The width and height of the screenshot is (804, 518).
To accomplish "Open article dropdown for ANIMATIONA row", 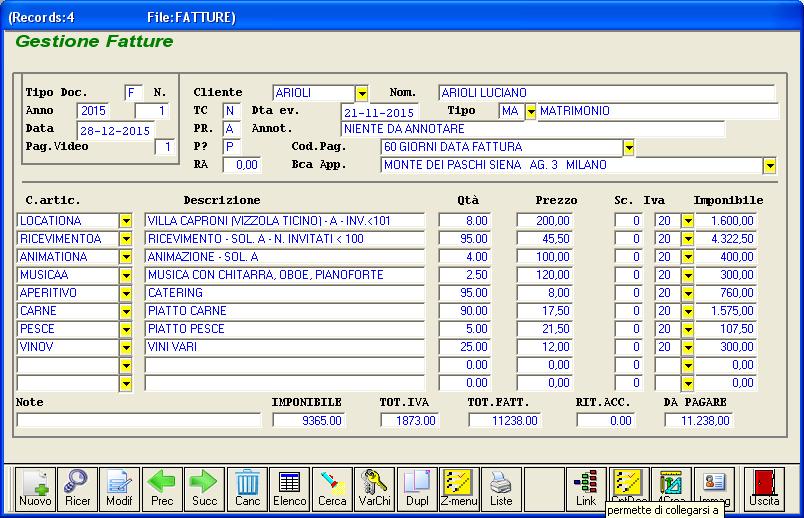I will tap(126, 257).
